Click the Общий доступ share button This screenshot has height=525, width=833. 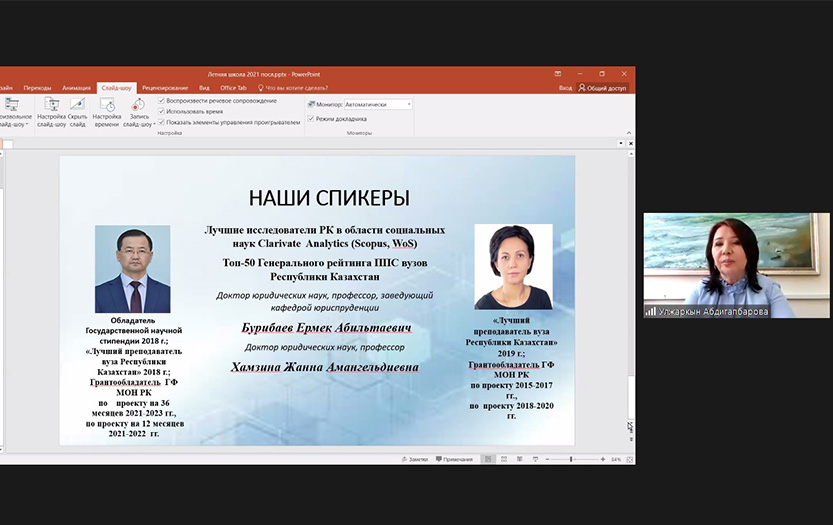pyautogui.click(x=602, y=88)
